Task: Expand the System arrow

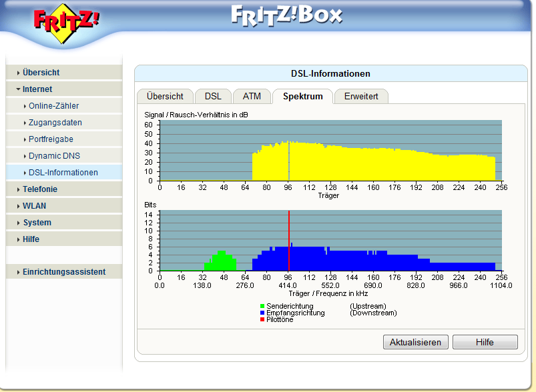Action: tap(18, 223)
